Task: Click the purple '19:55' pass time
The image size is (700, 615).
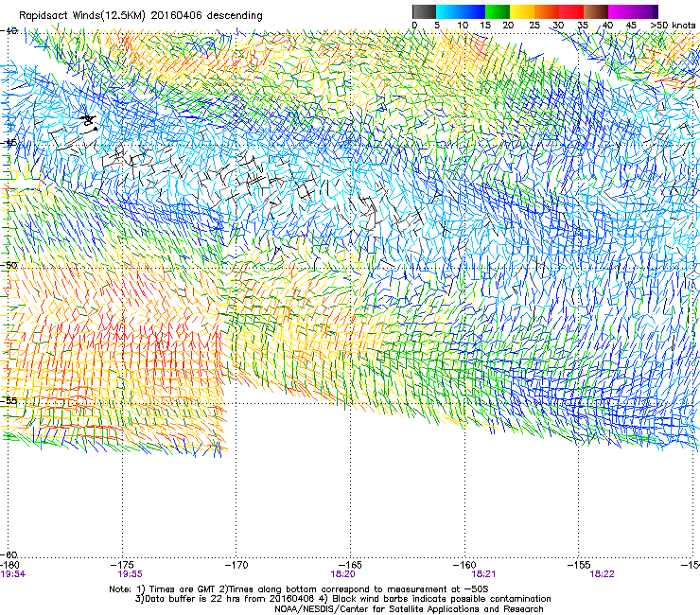Action: pyautogui.click(x=130, y=574)
